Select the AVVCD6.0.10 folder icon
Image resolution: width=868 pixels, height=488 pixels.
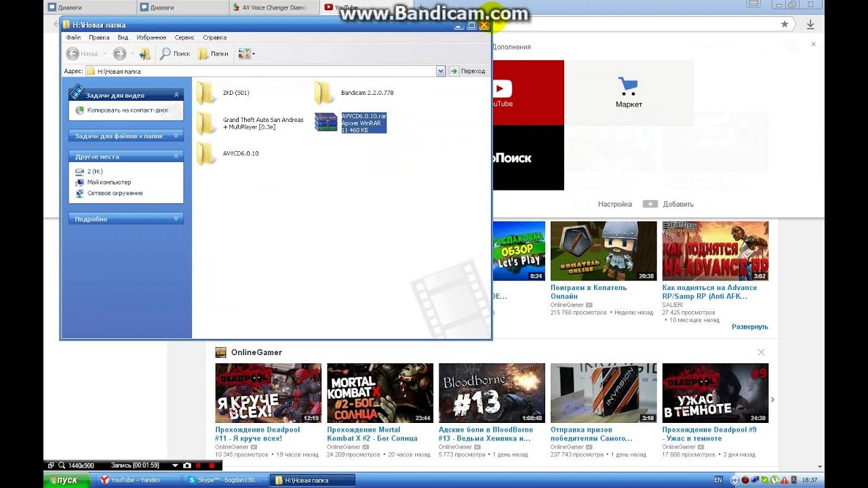point(206,154)
